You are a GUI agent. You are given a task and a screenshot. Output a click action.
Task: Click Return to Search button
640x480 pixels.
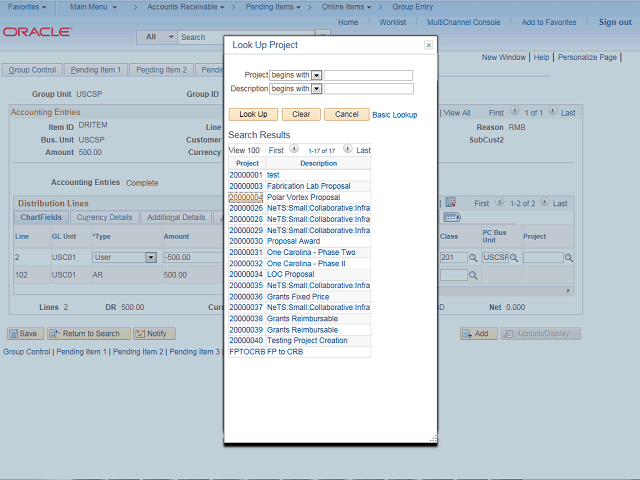[89, 334]
